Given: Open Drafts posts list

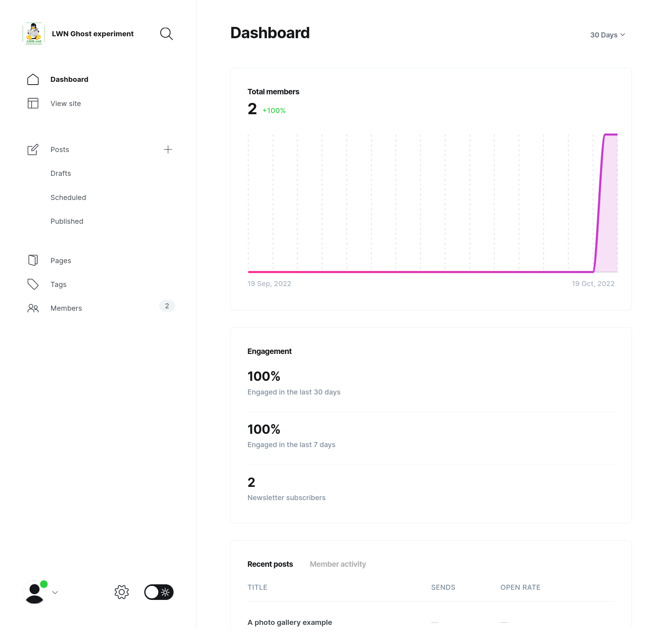Looking at the screenshot, I should 61,173.
